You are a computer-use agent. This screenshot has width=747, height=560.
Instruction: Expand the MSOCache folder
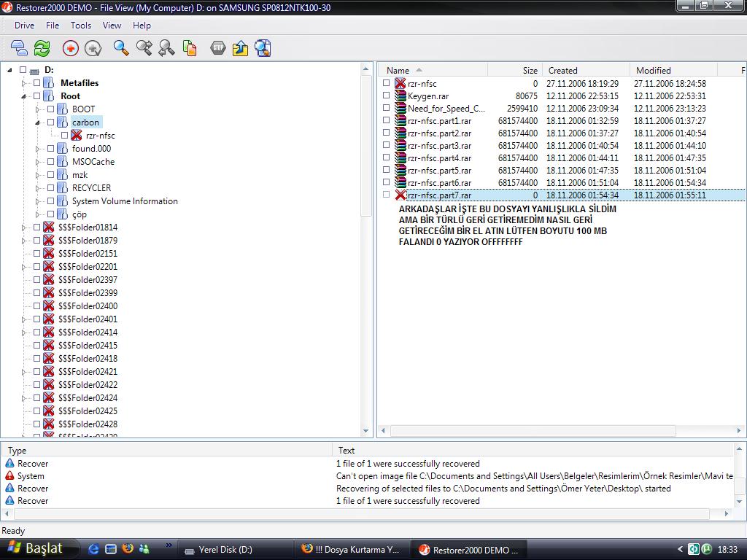tap(38, 162)
